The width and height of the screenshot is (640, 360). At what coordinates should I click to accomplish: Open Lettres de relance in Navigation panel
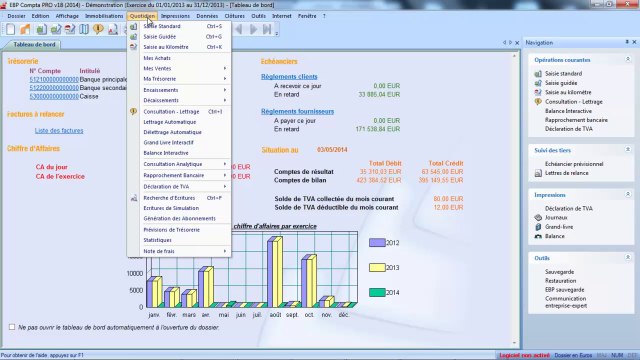[567, 173]
